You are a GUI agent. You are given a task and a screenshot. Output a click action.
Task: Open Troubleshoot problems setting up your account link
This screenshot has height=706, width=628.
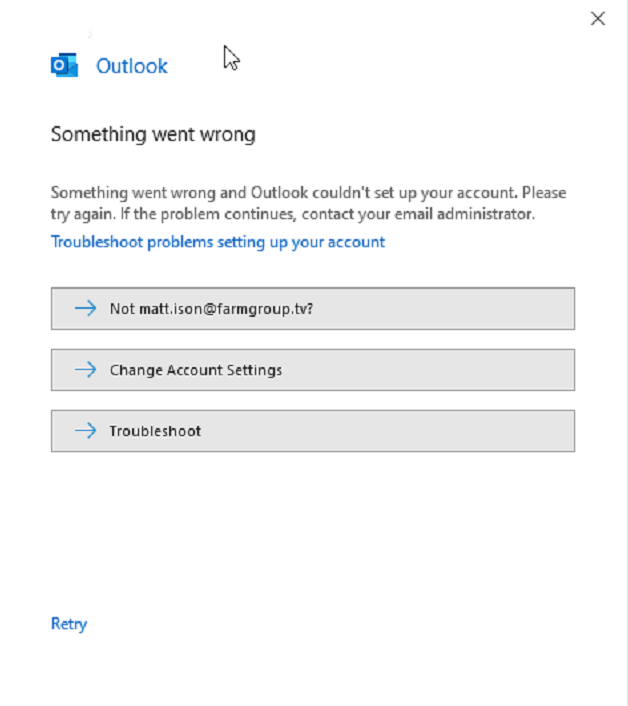pyautogui.click(x=218, y=242)
